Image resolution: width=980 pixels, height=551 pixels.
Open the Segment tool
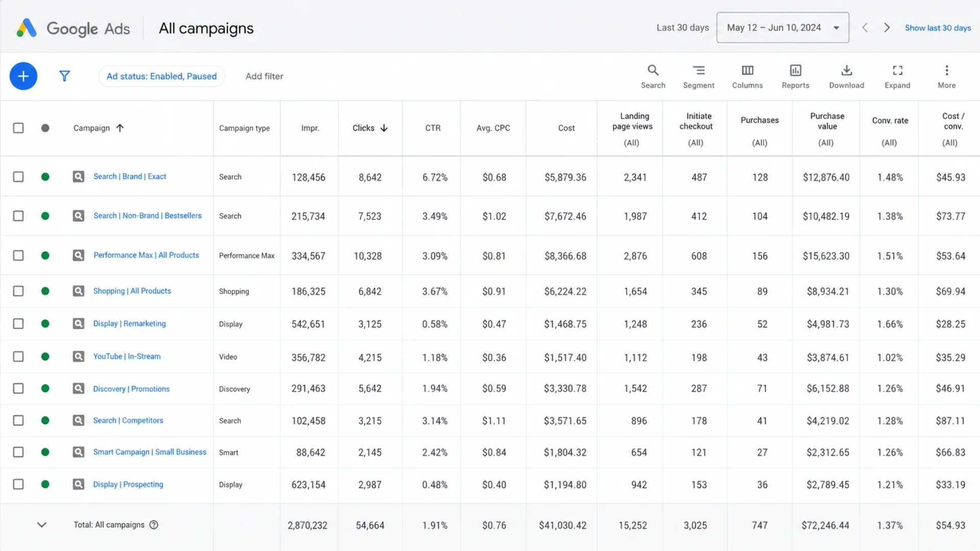(698, 77)
